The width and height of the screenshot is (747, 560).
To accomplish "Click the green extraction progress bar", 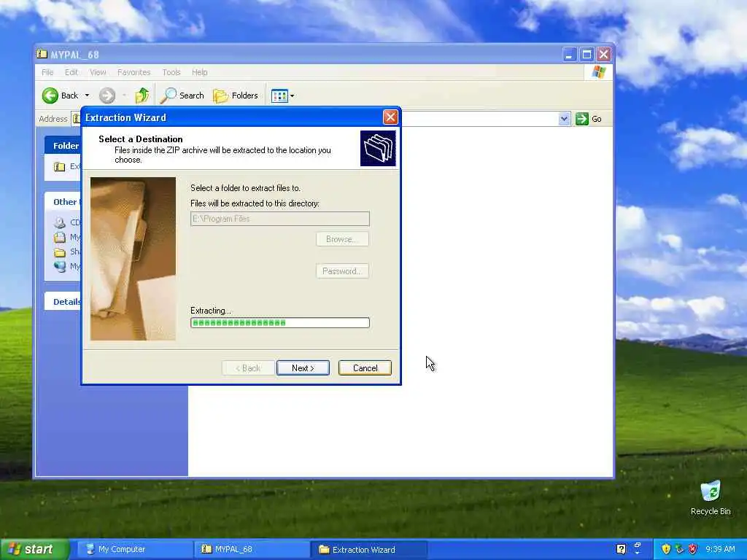I will (280, 323).
